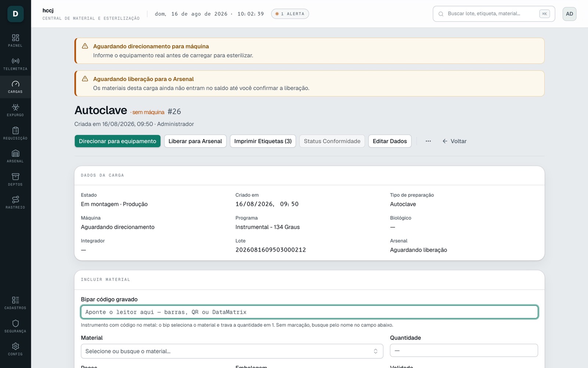
Task: Click the 'Instrumental - 134 Graus' program value
Action: (x=268, y=227)
